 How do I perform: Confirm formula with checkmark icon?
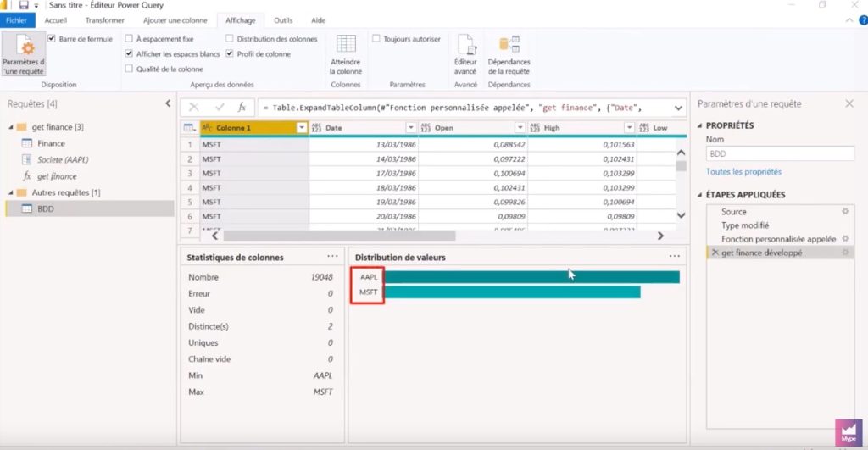[220, 108]
